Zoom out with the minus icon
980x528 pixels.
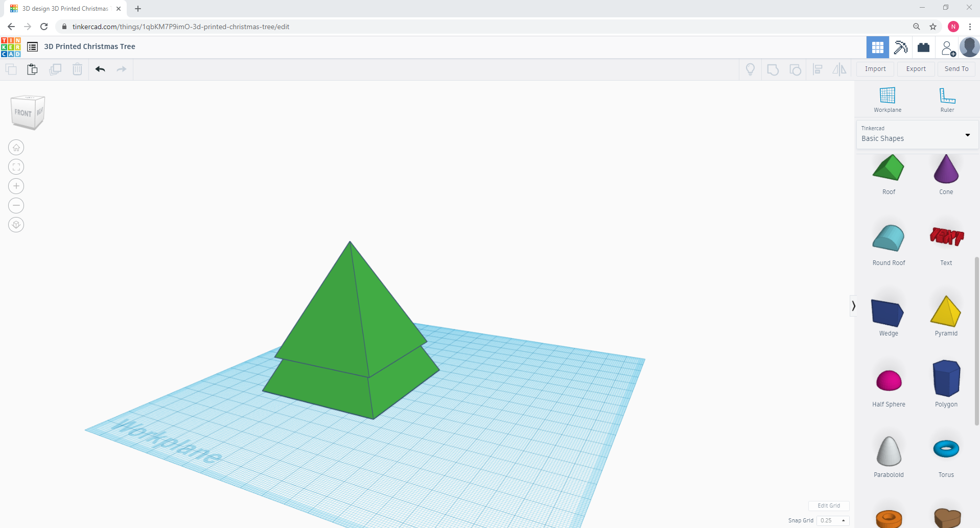pyautogui.click(x=16, y=206)
